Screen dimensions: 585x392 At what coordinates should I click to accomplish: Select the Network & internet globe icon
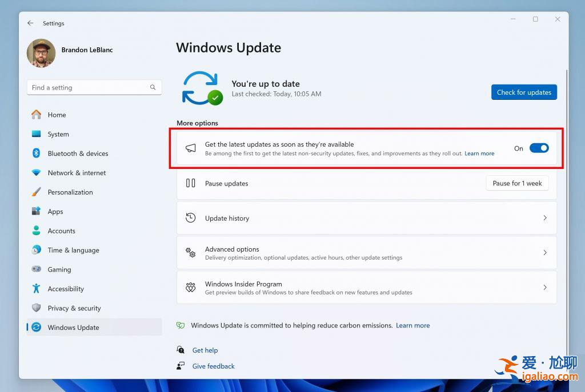click(37, 173)
